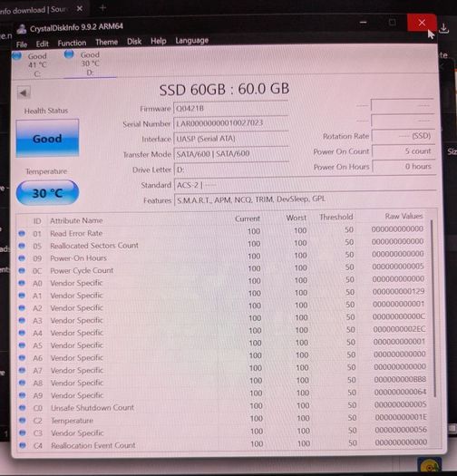Click the previous disk arrow button
Image resolution: width=457 pixels, height=476 pixels.
[x=24, y=92]
